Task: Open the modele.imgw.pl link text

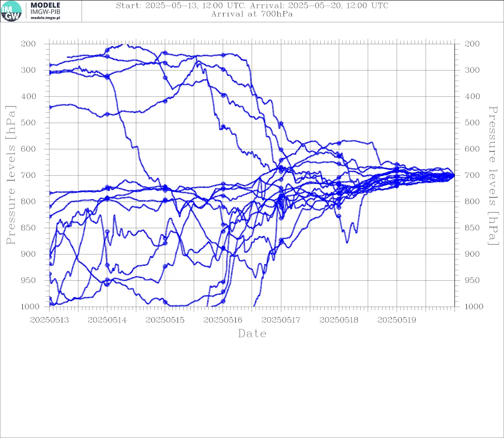Action: click(45, 18)
